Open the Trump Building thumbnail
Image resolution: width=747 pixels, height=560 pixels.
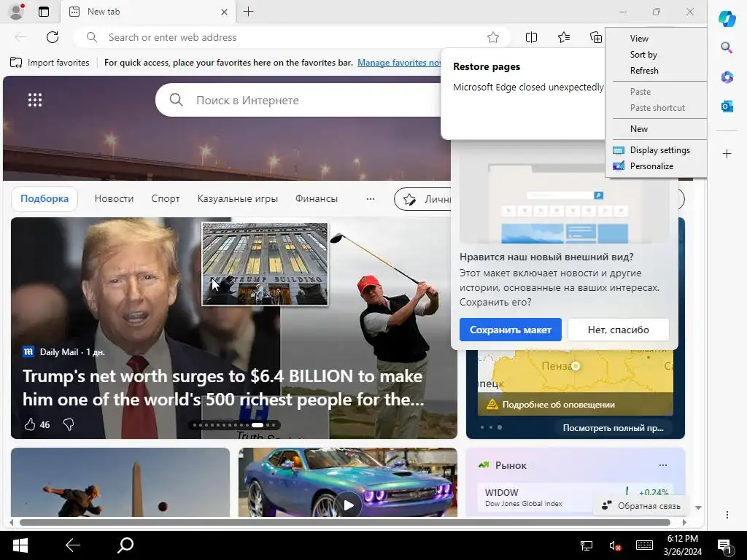pyautogui.click(x=265, y=264)
